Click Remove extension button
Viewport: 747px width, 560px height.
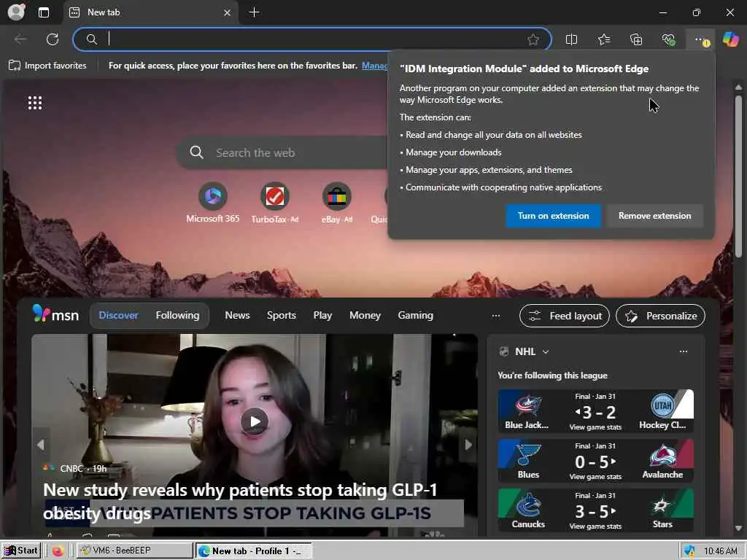(x=654, y=216)
